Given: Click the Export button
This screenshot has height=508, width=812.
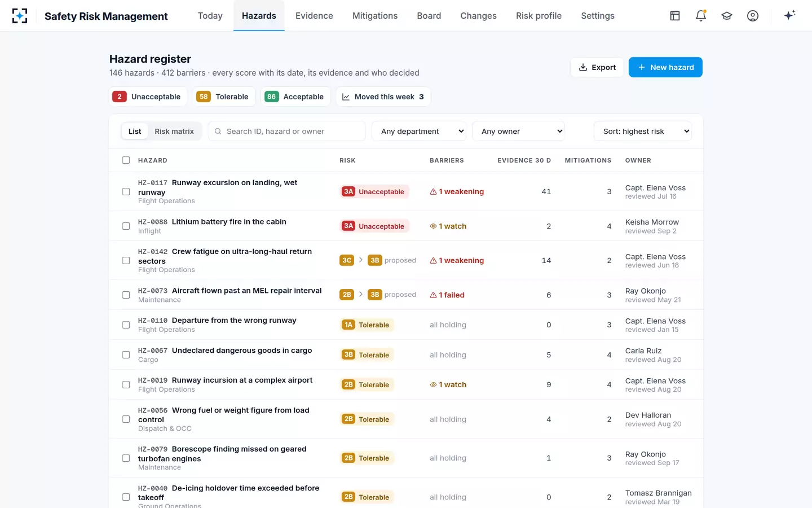Looking at the screenshot, I should 597,67.
